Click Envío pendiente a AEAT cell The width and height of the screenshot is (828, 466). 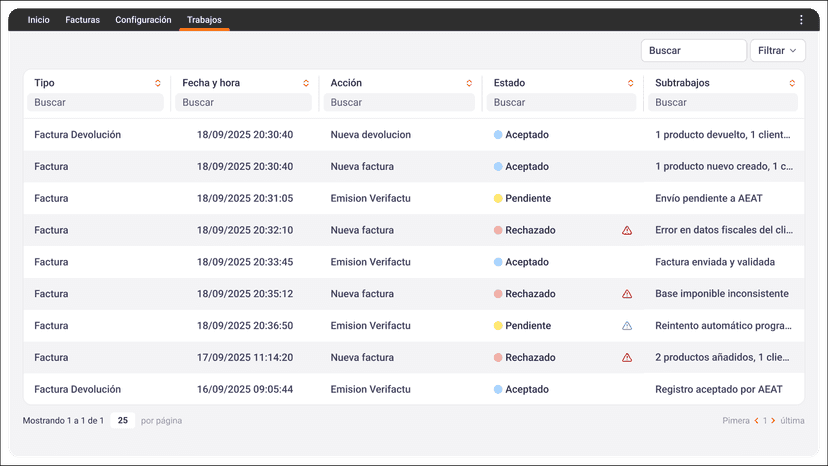pyautogui.click(x=709, y=198)
